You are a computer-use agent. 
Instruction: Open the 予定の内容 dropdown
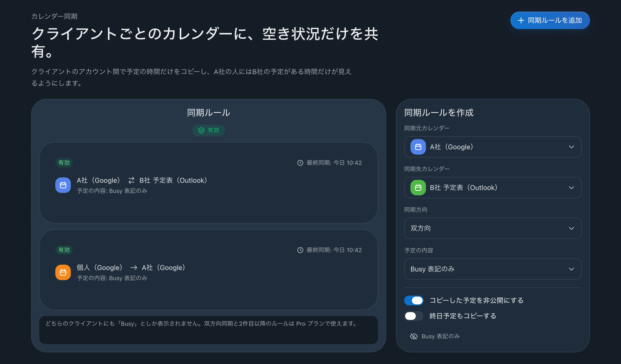493,269
